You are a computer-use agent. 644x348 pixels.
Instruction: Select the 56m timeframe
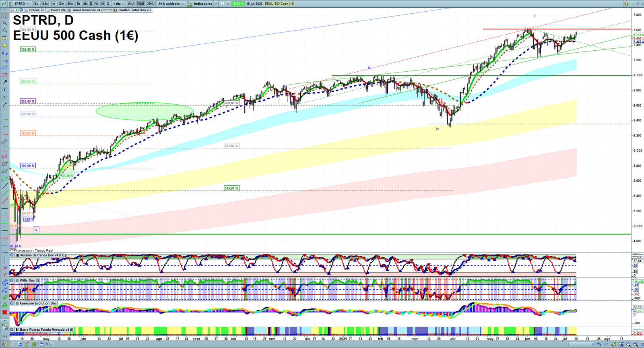[x=70, y=4]
